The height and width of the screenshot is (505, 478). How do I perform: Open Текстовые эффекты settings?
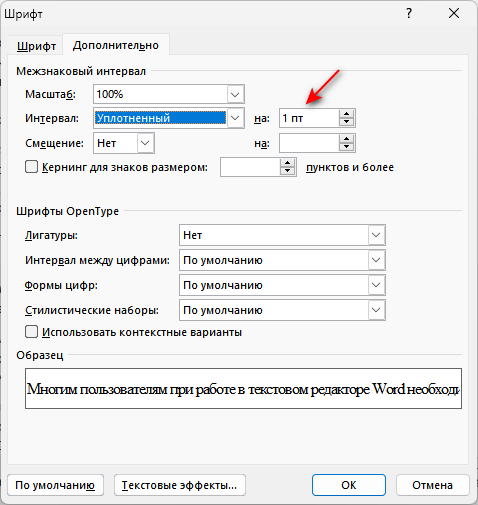pyautogui.click(x=180, y=485)
